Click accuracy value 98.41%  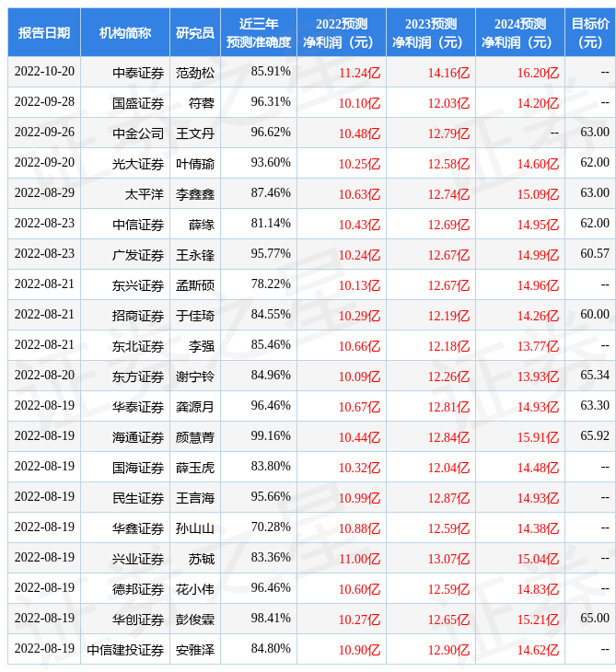271,619
